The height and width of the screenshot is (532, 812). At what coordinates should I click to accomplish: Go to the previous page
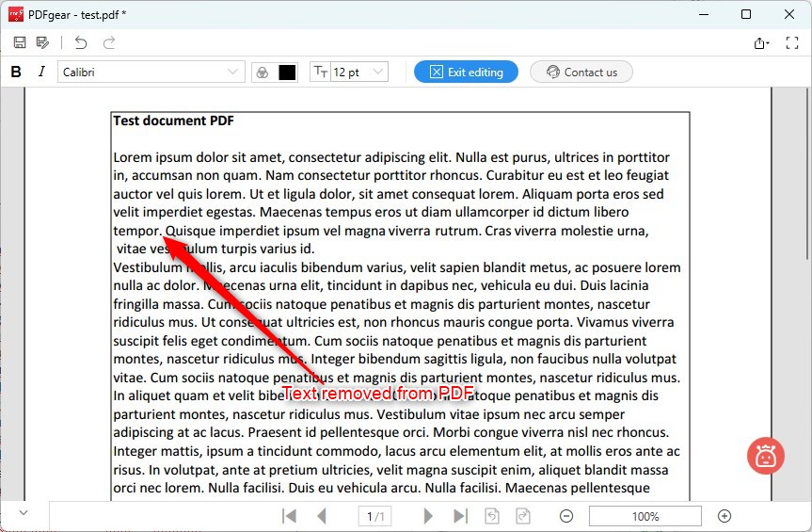[x=322, y=516]
